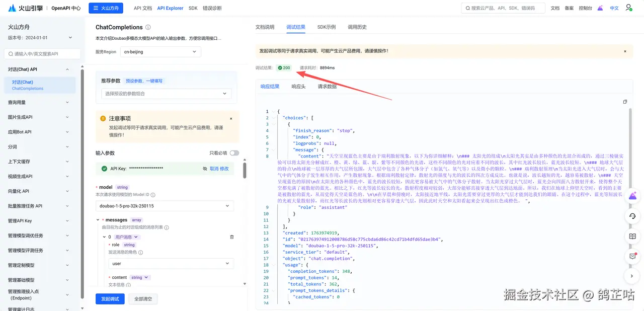Screen dimensions: 644x311
Task: Click the floating feedback message icon
Action: [x=632, y=256]
